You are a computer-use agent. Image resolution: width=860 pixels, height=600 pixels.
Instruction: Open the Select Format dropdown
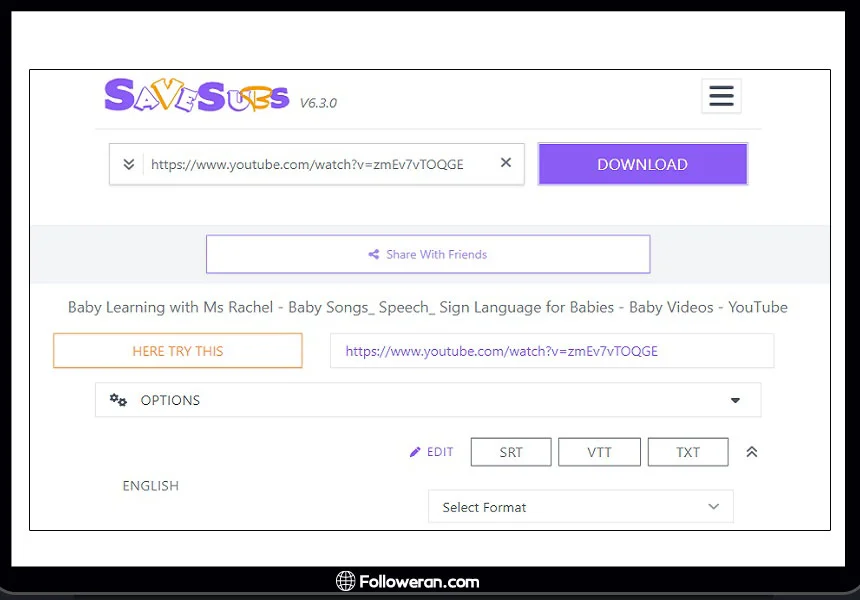pyautogui.click(x=580, y=507)
